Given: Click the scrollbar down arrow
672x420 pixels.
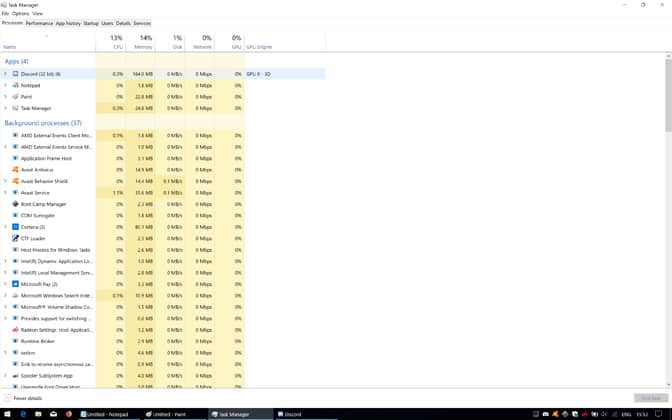Looking at the screenshot, I should click(668, 385).
